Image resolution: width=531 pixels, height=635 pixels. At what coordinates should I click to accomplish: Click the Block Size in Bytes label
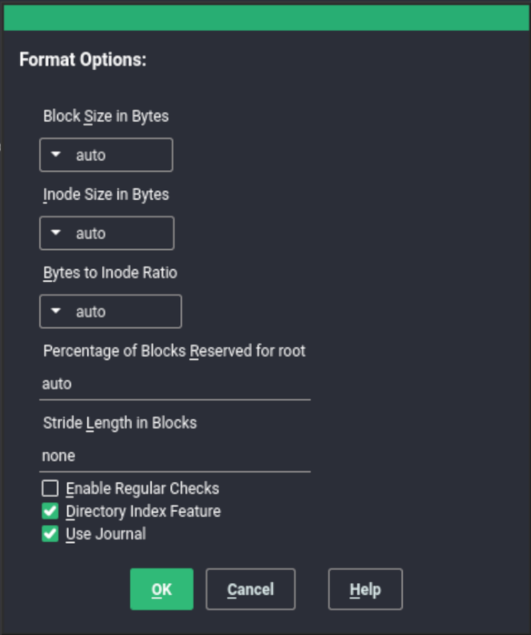pyautogui.click(x=106, y=116)
